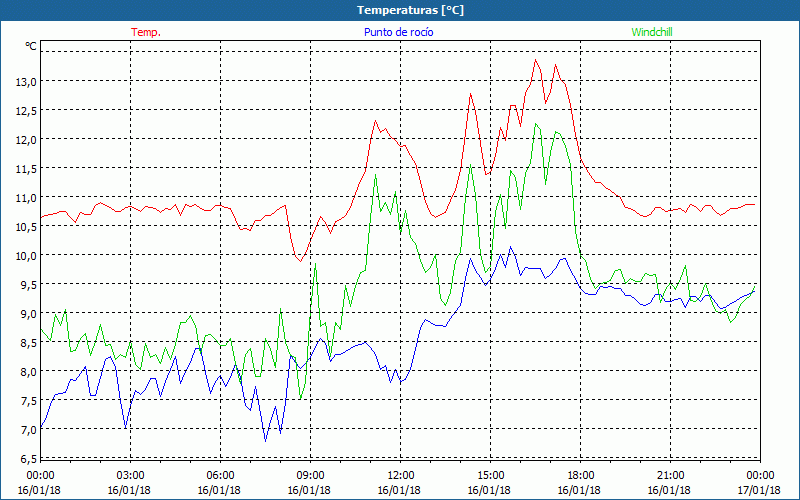Click the 09:00 time axis label
The height and width of the screenshot is (500, 800).
point(310,475)
